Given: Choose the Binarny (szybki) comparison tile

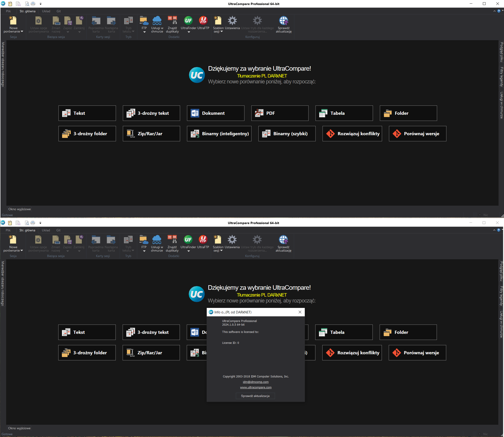Looking at the screenshot, I should pyautogui.click(x=287, y=134).
